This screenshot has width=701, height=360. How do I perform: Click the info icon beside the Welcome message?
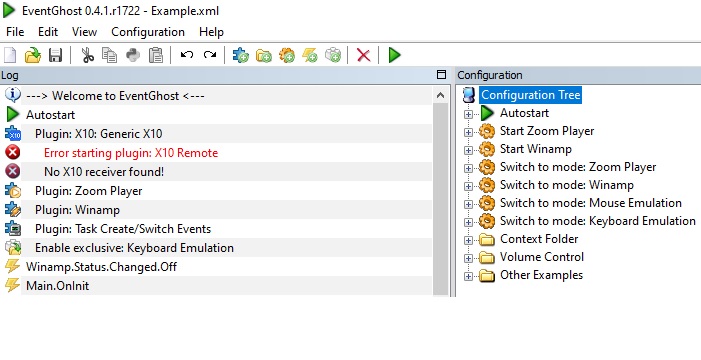coord(13,95)
